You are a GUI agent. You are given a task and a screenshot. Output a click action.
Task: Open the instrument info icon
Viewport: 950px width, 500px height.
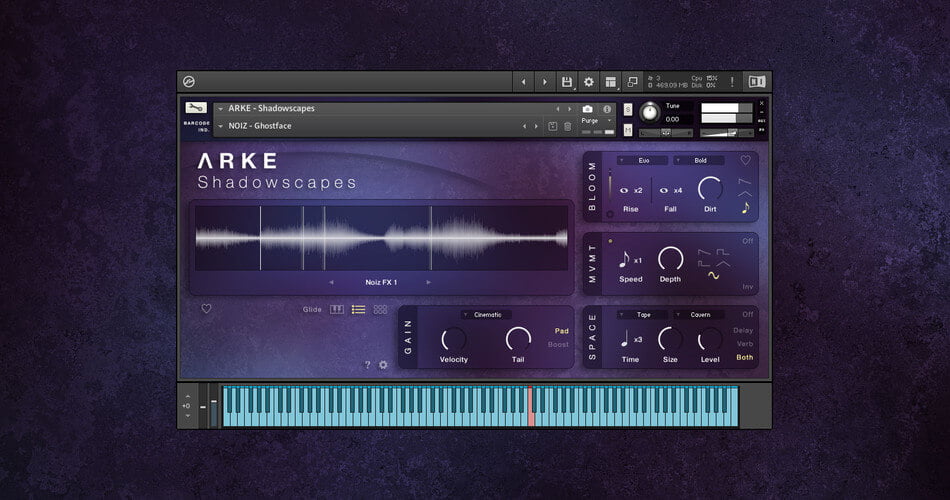tap(606, 109)
